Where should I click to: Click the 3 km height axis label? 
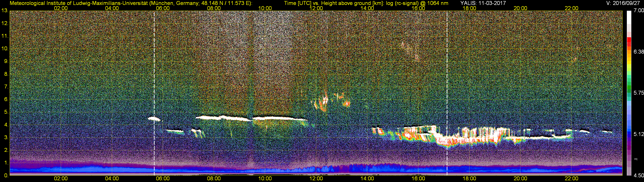[x=6, y=138]
